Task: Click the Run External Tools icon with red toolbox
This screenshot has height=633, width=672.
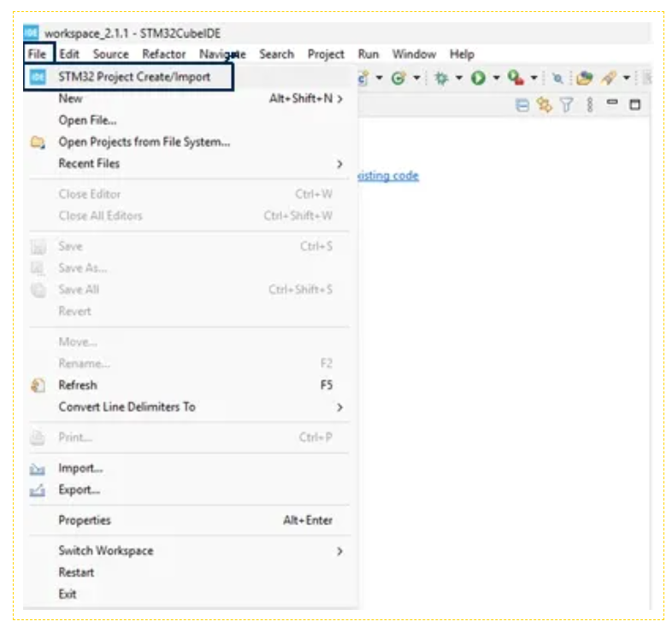Action: click(516, 78)
